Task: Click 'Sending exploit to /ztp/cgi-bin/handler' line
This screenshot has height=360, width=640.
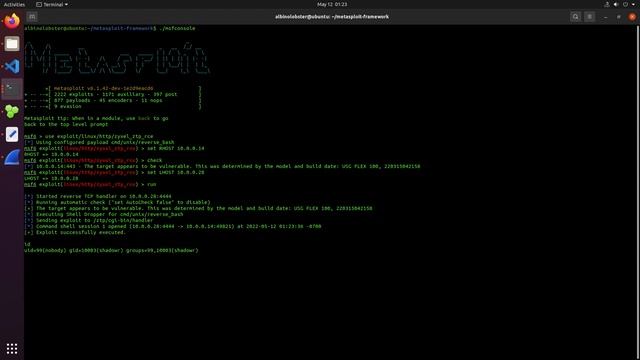Action: pyautogui.click(x=89, y=220)
